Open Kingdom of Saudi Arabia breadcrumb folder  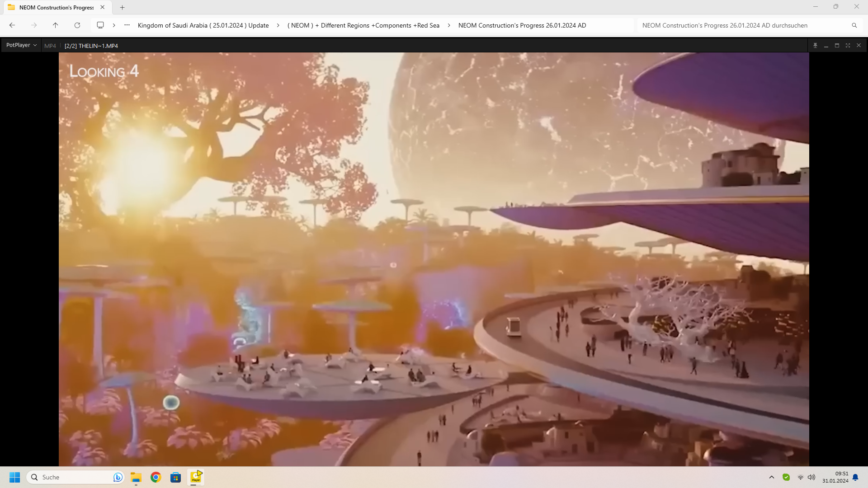203,25
